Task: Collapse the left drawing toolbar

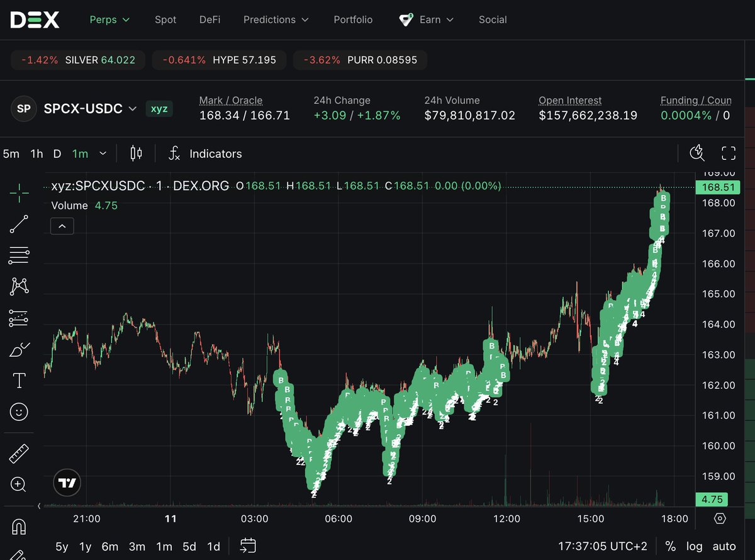Action: pyautogui.click(x=39, y=505)
